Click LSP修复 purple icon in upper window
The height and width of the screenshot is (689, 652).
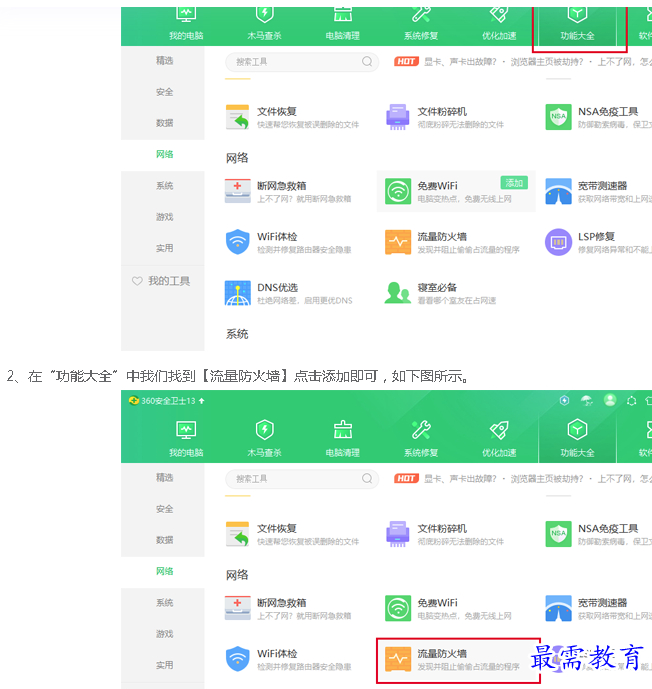point(558,242)
